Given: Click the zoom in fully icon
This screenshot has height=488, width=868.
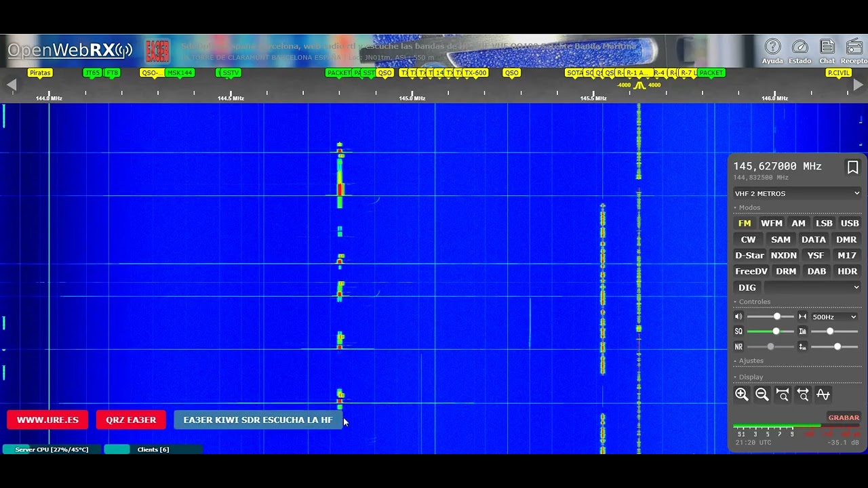Looking at the screenshot, I should coord(783,394).
